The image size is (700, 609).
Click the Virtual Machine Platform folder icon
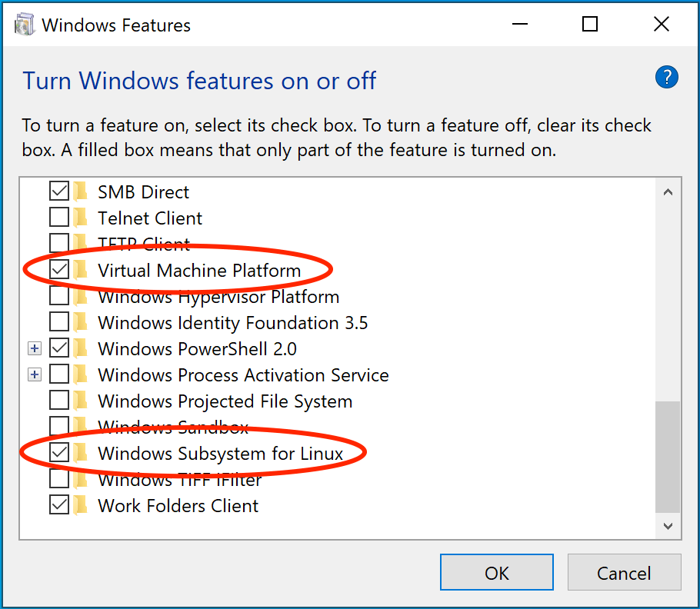point(82,270)
